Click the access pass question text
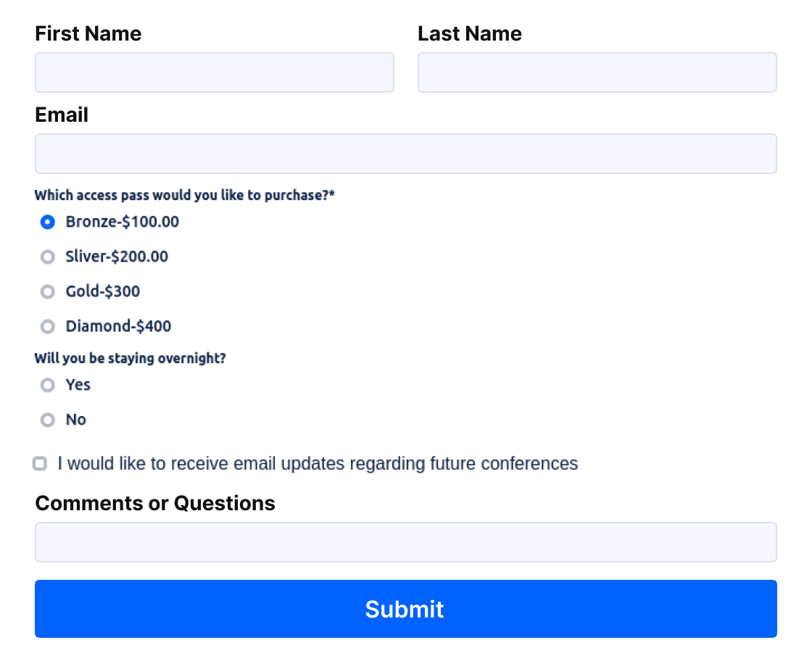 [184, 195]
